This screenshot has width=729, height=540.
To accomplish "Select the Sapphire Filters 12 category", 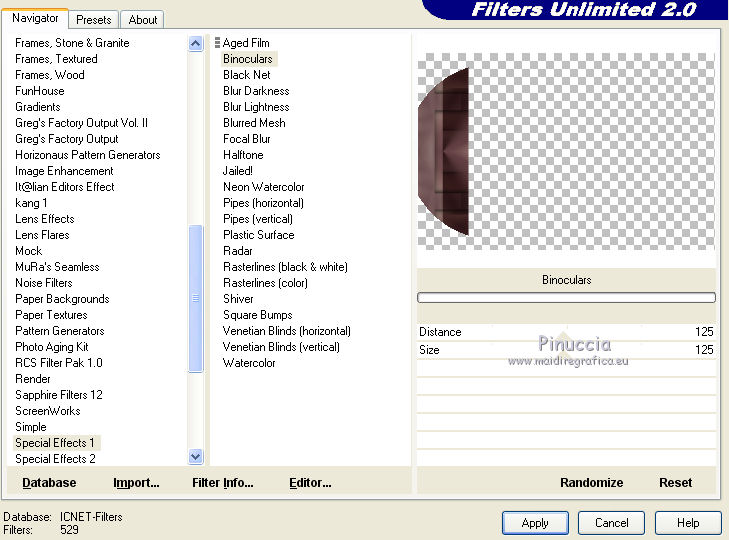I will 59,395.
